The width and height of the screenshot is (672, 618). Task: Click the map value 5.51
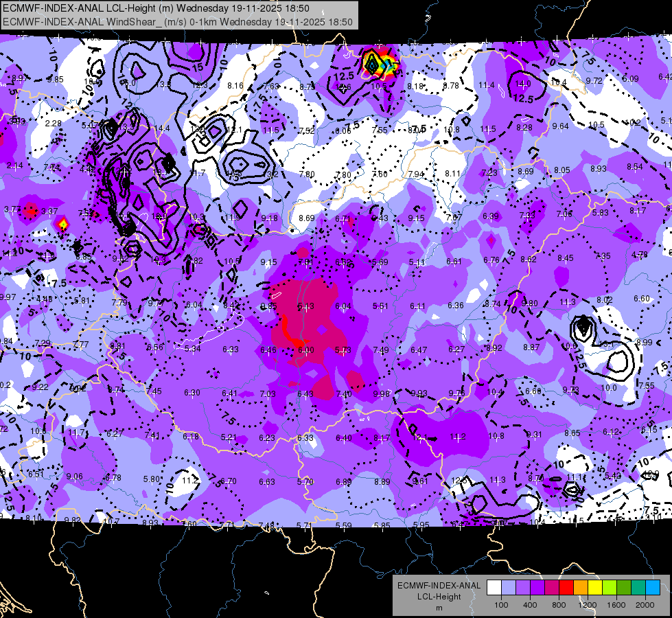coord(380,306)
